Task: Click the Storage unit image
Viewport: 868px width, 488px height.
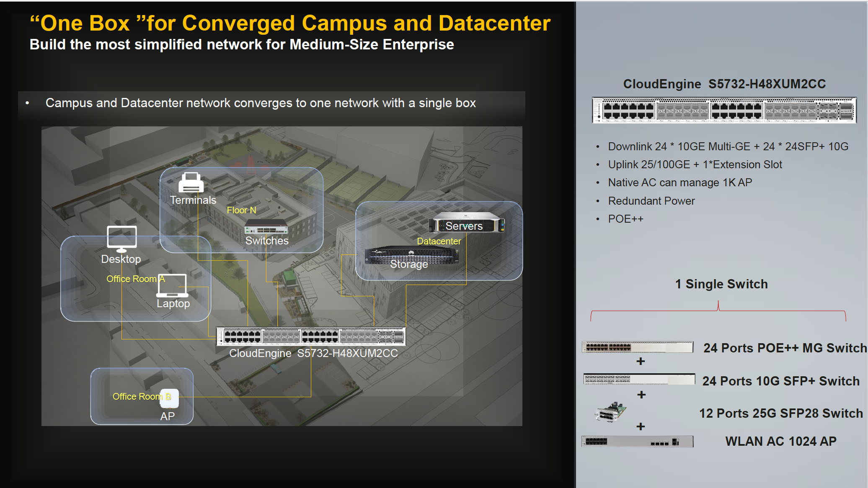Action: coord(412,255)
